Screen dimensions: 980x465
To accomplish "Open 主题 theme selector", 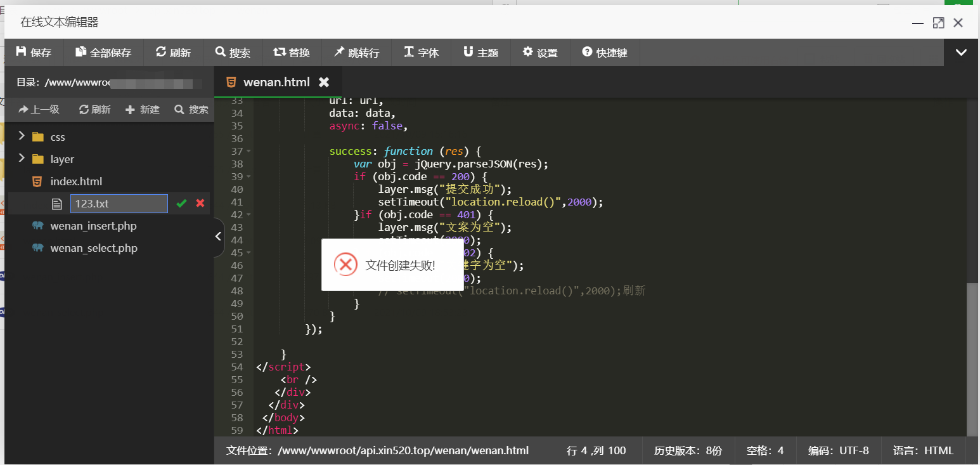I will 480,53.
